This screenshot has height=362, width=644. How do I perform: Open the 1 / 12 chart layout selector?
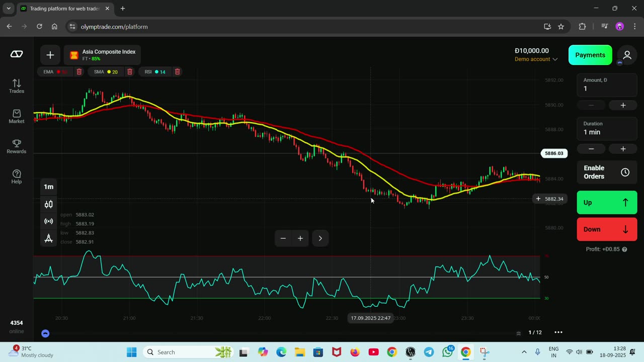(x=535, y=332)
